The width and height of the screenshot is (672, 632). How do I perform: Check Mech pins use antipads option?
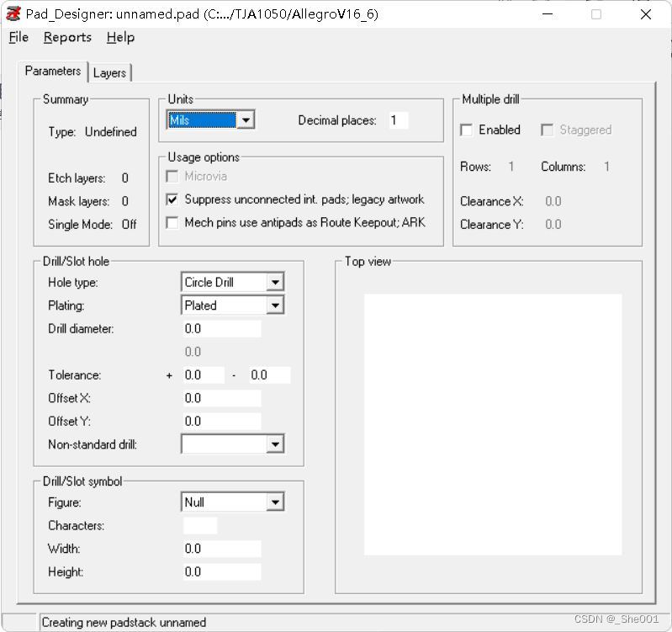tap(172, 222)
